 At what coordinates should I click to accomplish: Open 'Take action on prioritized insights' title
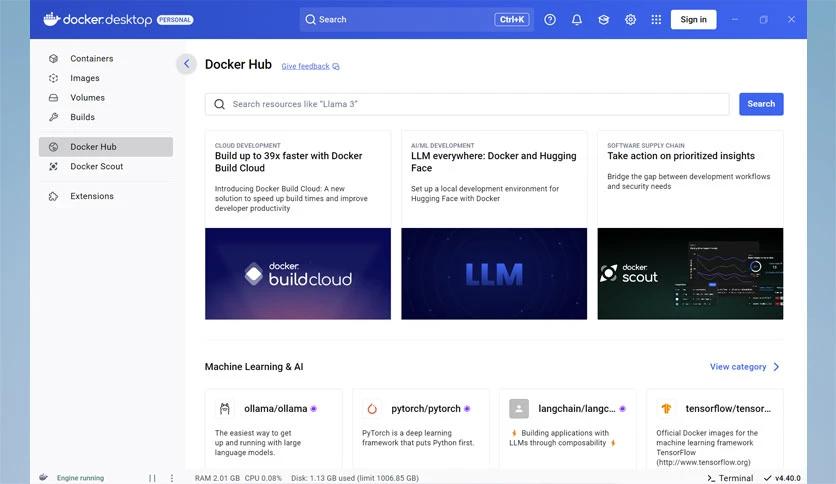coord(681,156)
